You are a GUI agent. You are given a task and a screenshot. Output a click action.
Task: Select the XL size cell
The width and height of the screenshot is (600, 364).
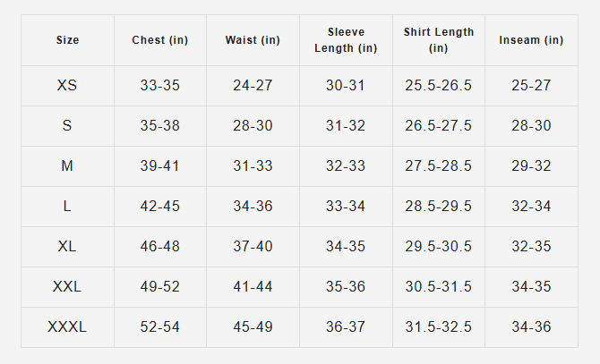click(67, 246)
